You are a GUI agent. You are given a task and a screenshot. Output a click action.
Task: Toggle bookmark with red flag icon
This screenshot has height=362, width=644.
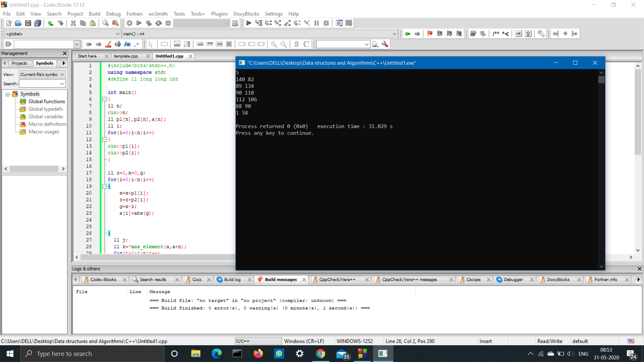(430, 34)
